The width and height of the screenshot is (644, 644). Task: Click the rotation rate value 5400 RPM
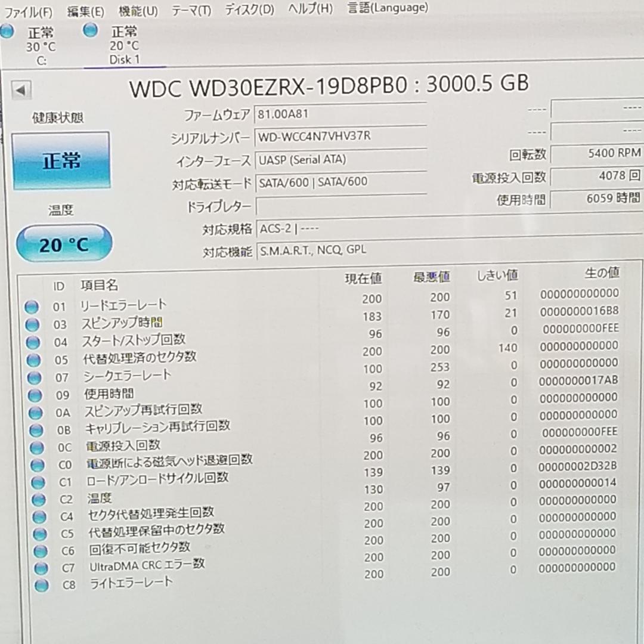(597, 154)
